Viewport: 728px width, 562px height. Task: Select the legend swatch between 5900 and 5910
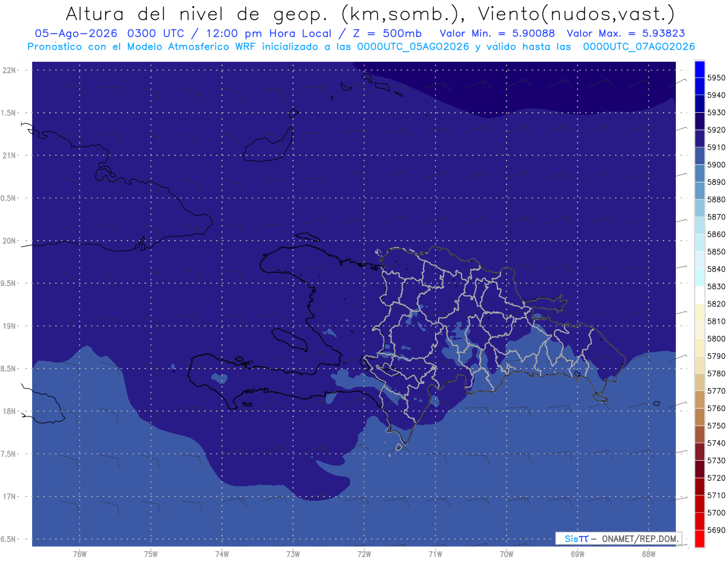699,156
